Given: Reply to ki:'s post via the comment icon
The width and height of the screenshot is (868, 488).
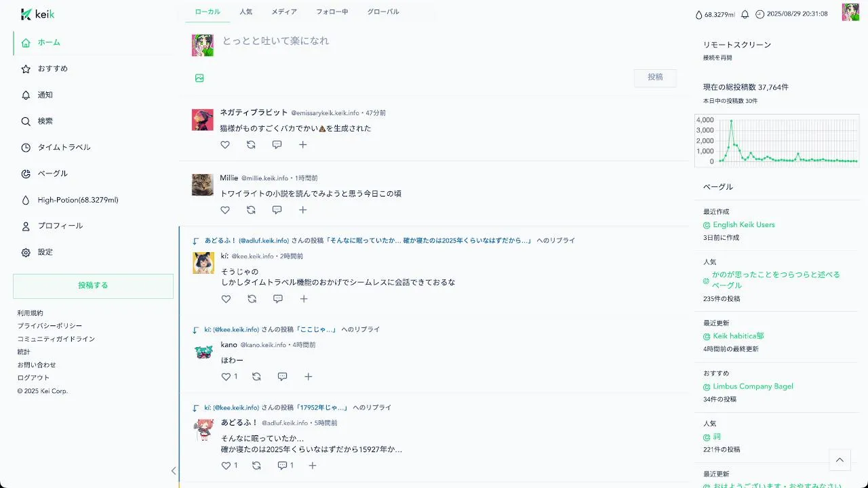Looking at the screenshot, I should pos(278,299).
